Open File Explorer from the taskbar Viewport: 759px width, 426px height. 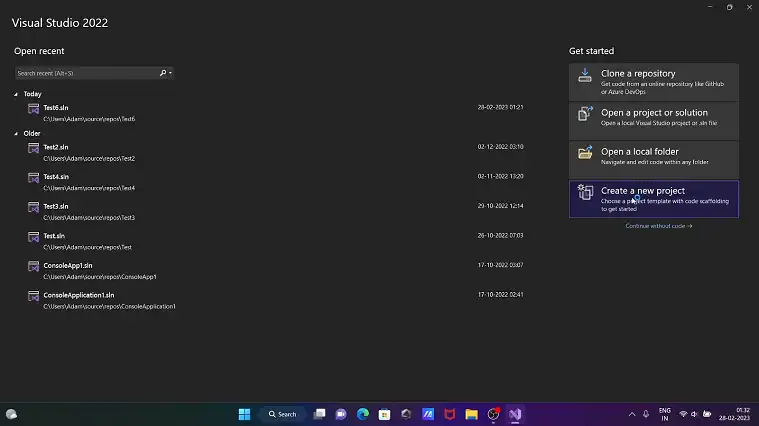coord(471,414)
